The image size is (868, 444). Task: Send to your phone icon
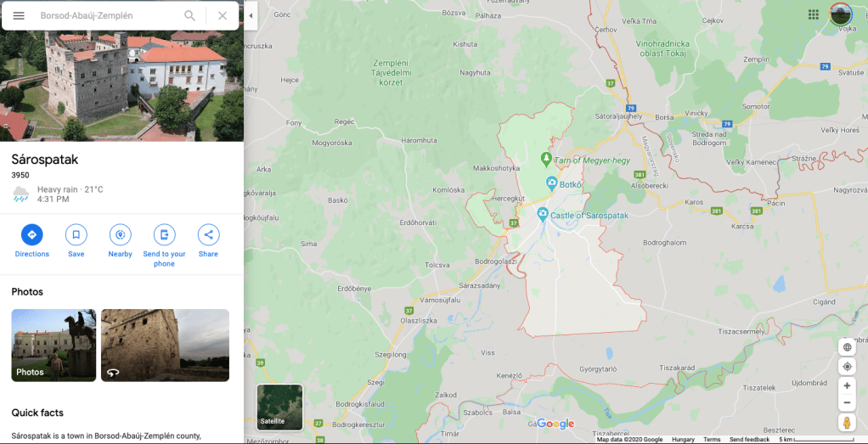click(x=164, y=235)
